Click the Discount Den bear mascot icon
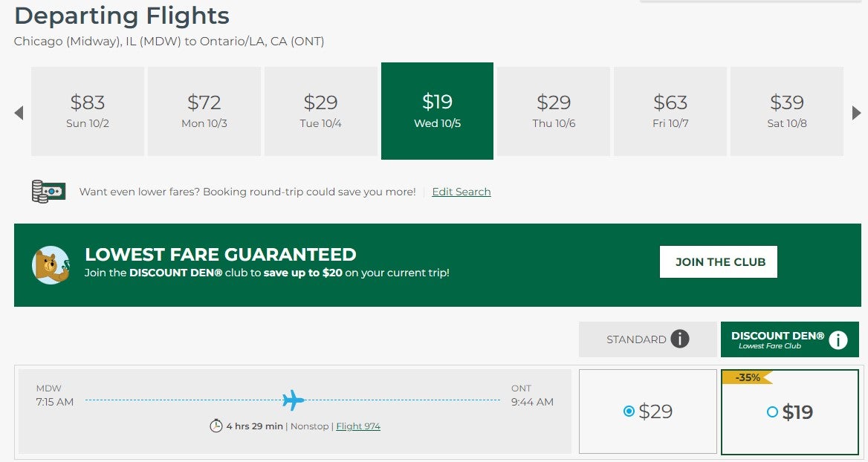 point(51,264)
